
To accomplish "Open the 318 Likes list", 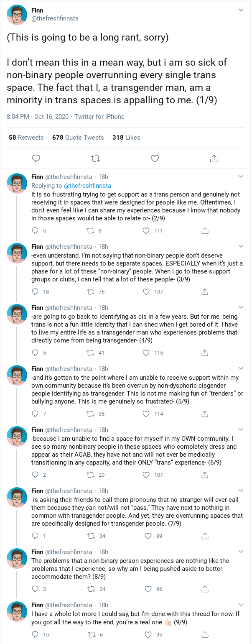I will tap(126, 138).
